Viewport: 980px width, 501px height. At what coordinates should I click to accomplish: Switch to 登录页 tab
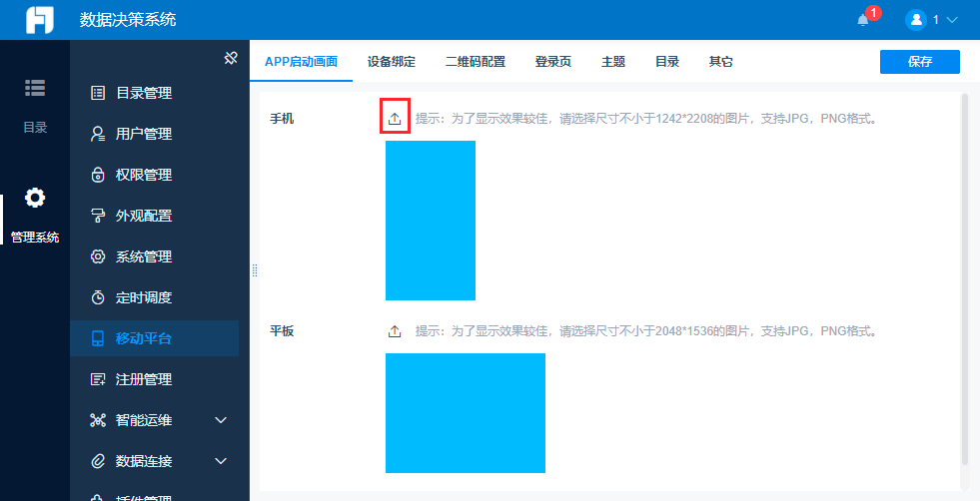(x=553, y=62)
